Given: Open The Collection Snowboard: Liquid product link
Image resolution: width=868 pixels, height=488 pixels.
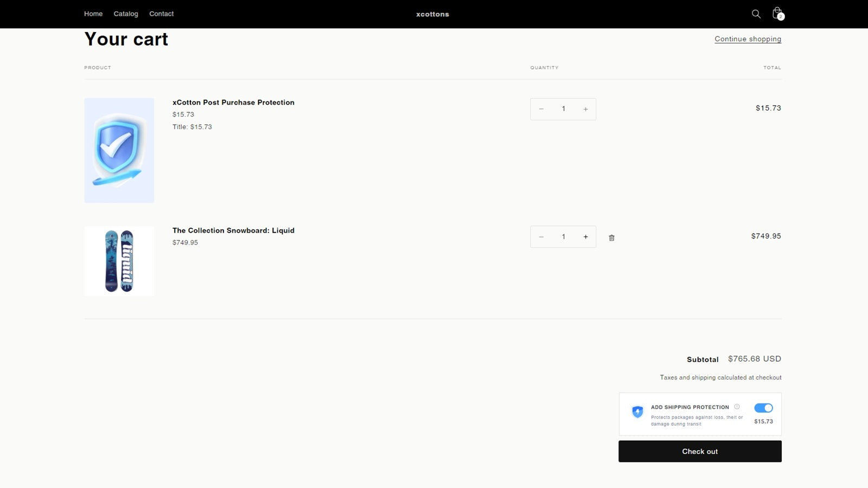Looking at the screenshot, I should pyautogui.click(x=233, y=230).
